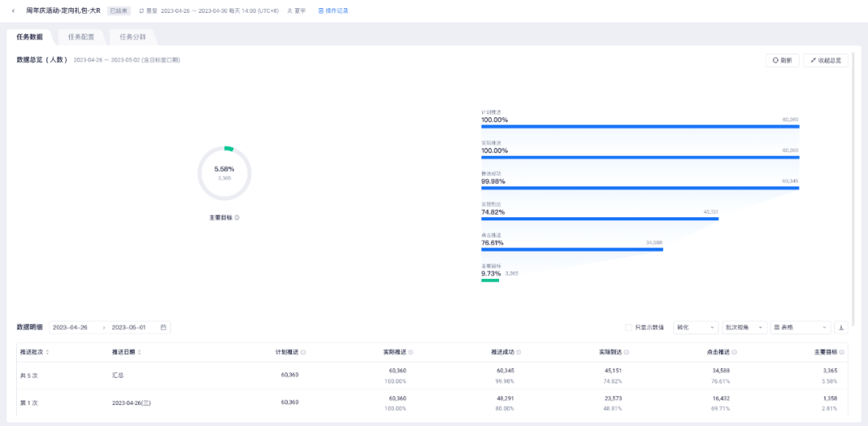Image resolution: width=868 pixels, height=426 pixels.
Task: Click the 23,573 value in table
Action: [612, 397]
